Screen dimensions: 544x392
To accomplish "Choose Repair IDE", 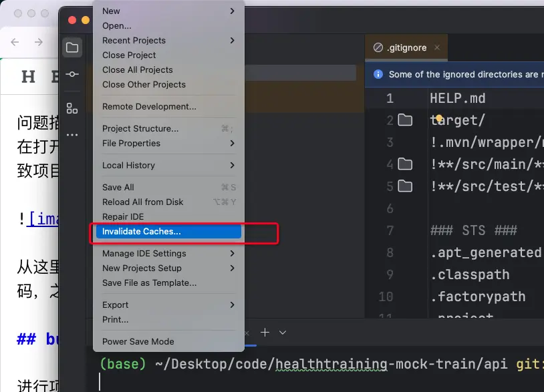I will click(x=168, y=216).
